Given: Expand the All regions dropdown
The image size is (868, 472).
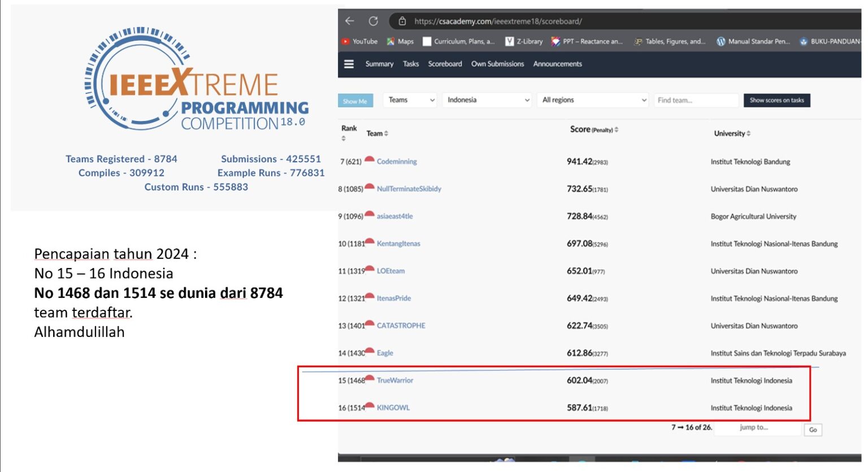Looking at the screenshot, I should coord(592,100).
